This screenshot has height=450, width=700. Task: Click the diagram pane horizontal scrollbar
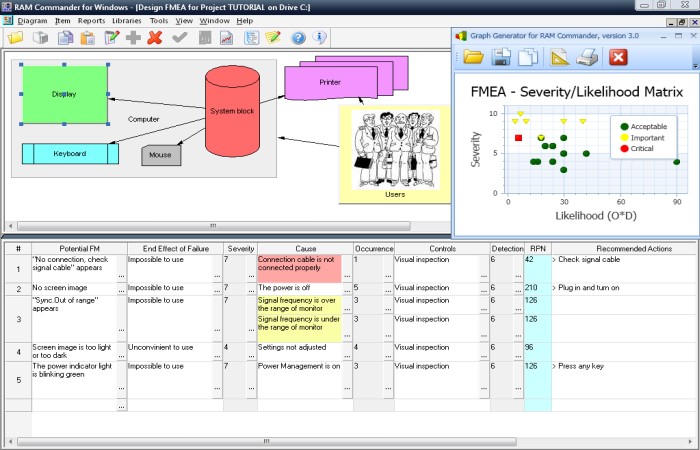(213, 226)
